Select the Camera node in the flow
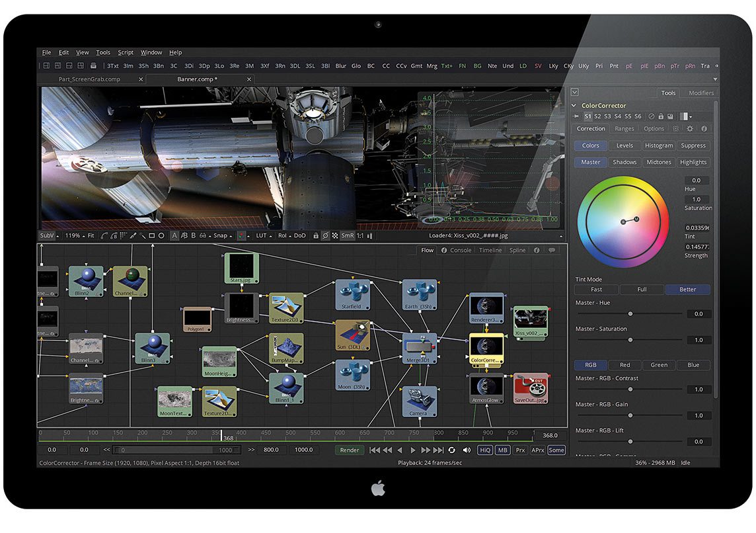This screenshot has width=756, height=533. (x=420, y=401)
